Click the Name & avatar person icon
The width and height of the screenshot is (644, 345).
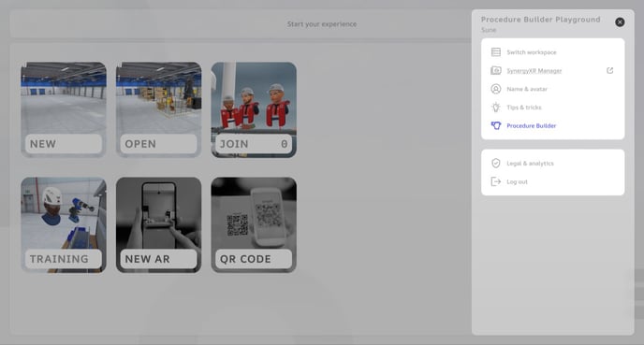tap(496, 89)
